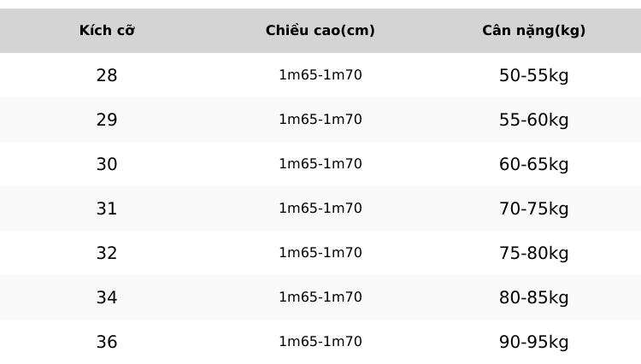Viewport: 641px width, 364px height.
Task: Click the height cell in size 32 row
Action: click(x=320, y=253)
